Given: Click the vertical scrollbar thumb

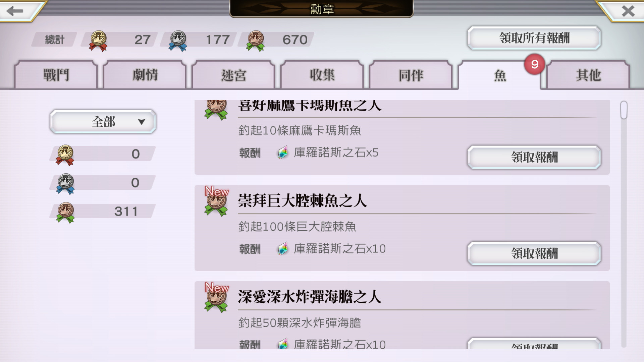Looking at the screenshot, I should click(624, 110).
